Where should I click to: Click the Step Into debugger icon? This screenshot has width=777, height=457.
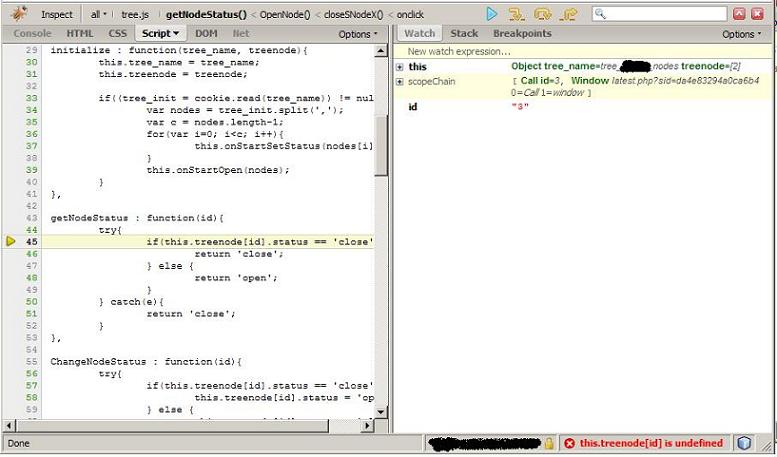[x=517, y=14]
